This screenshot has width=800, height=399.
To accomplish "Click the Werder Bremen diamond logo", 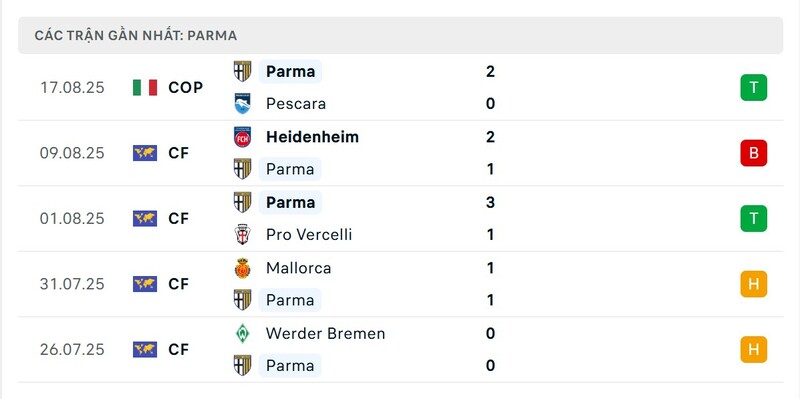I will click(x=242, y=333).
